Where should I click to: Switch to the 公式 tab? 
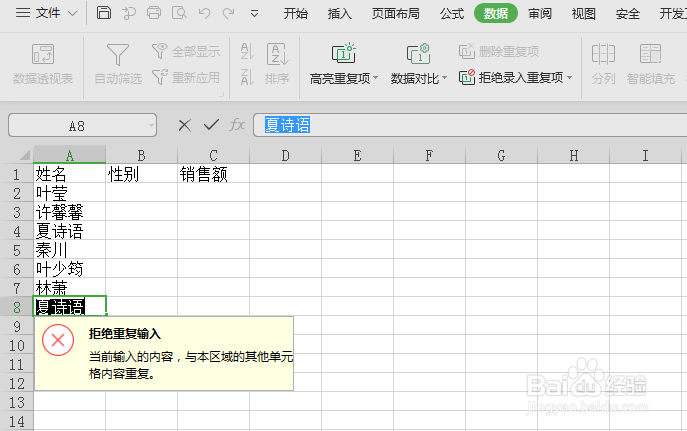pos(452,14)
